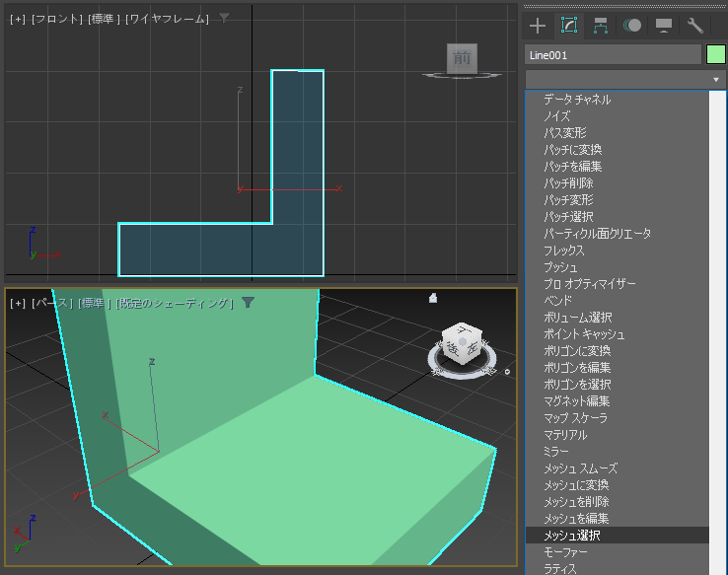This screenshot has width=728, height=575.
Task: Select モーファー modifier
Action: (x=618, y=551)
